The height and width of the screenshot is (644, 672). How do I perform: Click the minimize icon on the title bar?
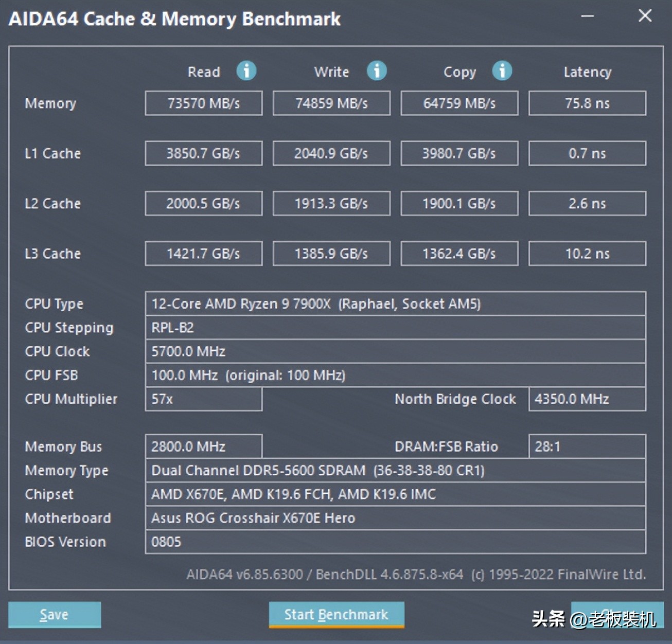[x=587, y=16]
